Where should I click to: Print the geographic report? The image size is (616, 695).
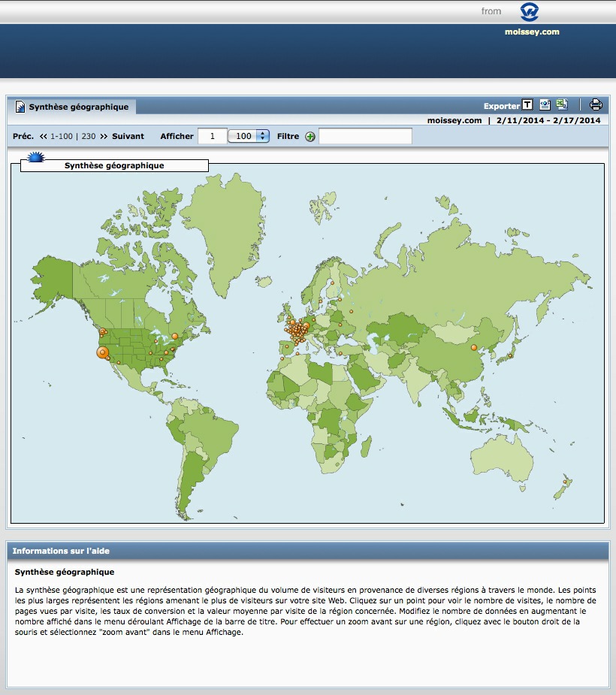pos(596,104)
